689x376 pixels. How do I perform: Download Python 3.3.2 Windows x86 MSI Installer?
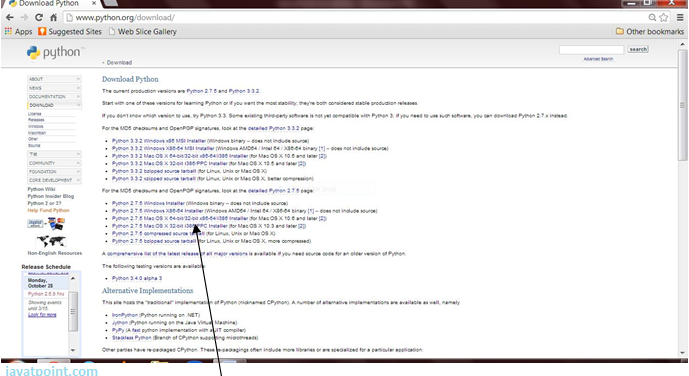click(159, 141)
